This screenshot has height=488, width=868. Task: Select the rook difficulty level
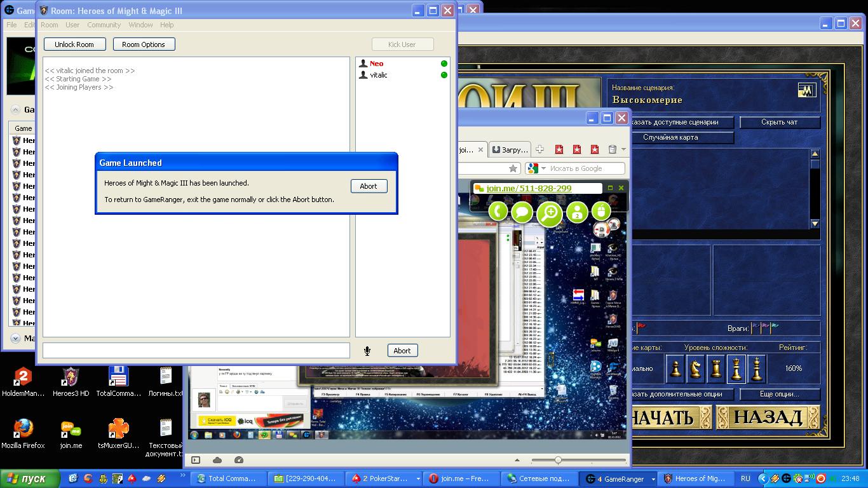coord(716,369)
